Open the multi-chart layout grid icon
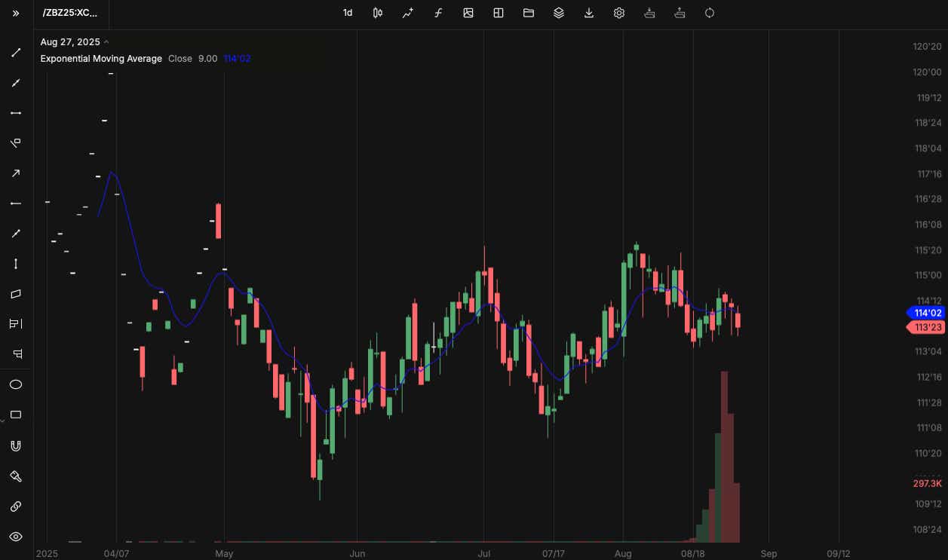Viewport: 948px width, 560px height. click(x=499, y=13)
